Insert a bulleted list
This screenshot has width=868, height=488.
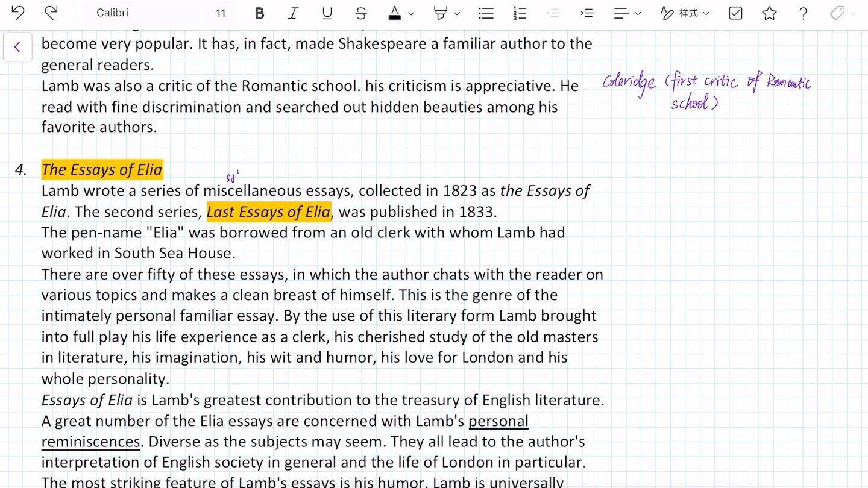[486, 13]
